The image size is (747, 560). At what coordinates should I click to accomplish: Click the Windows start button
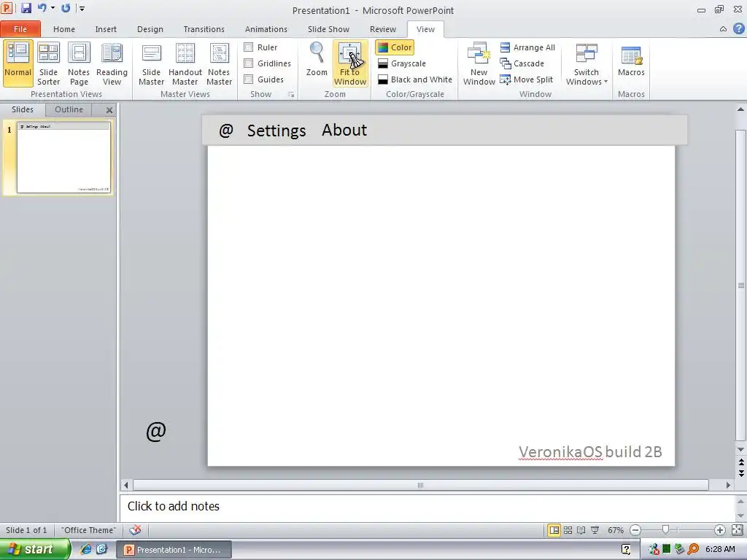34,549
